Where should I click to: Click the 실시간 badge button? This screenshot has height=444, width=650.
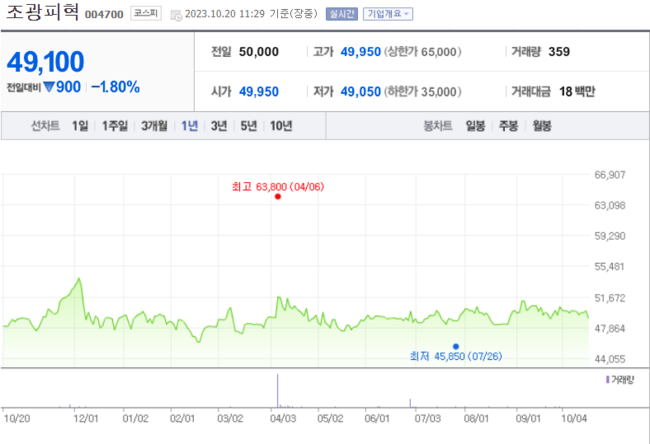click(x=342, y=14)
